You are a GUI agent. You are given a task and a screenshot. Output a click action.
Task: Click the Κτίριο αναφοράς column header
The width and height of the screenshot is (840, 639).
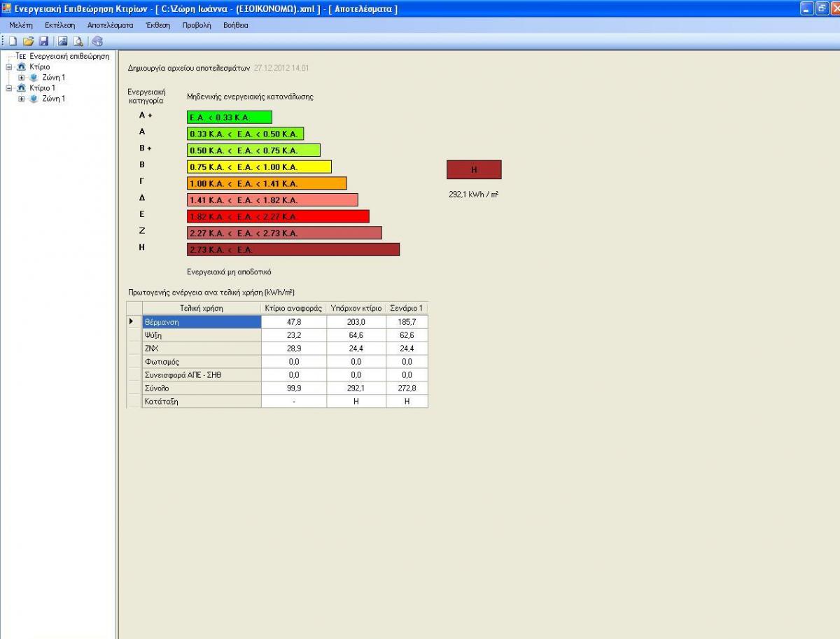coord(293,308)
